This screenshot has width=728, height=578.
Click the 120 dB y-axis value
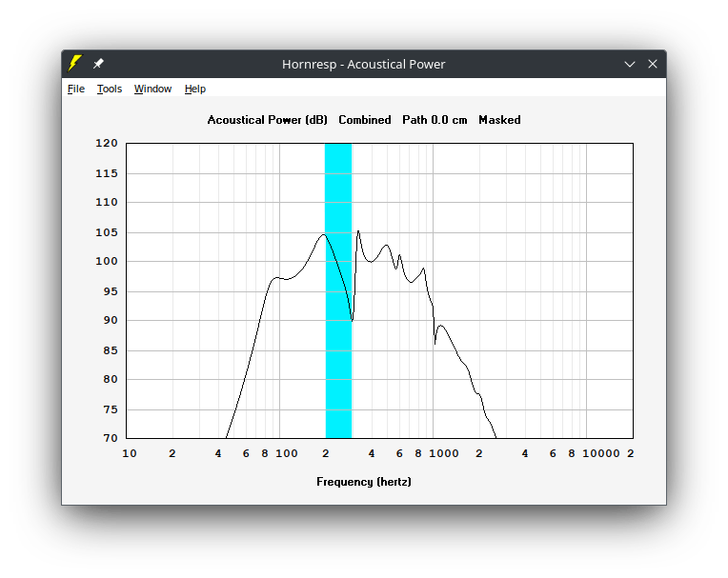(107, 144)
